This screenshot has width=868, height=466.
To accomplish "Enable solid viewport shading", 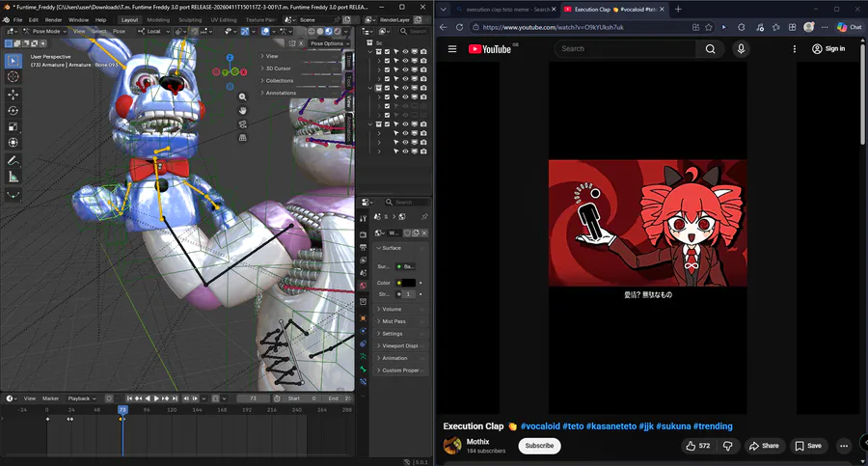I will coord(320,31).
